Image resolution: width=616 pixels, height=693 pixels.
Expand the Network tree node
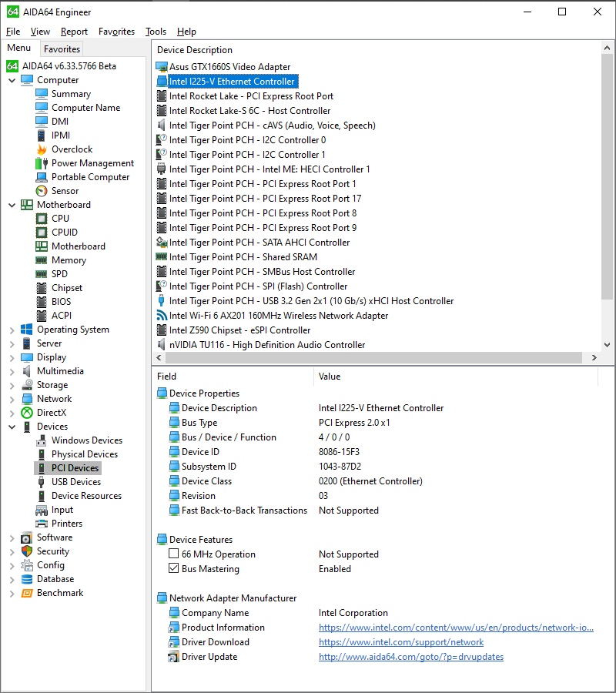pos(13,398)
